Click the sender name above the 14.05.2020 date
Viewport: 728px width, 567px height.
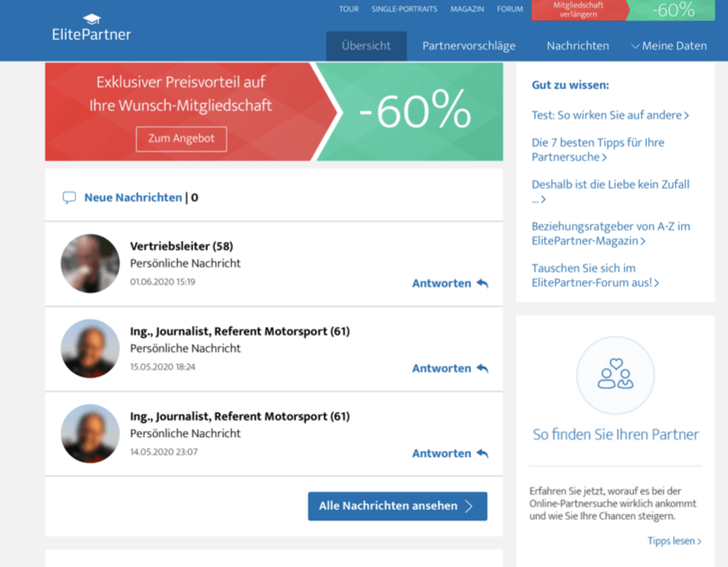(x=240, y=416)
